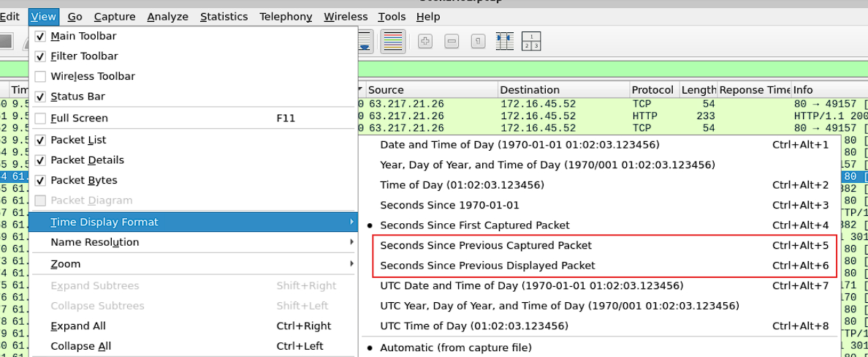
Task: Reset text to normal size icon
Action: pyautogui.click(x=479, y=42)
